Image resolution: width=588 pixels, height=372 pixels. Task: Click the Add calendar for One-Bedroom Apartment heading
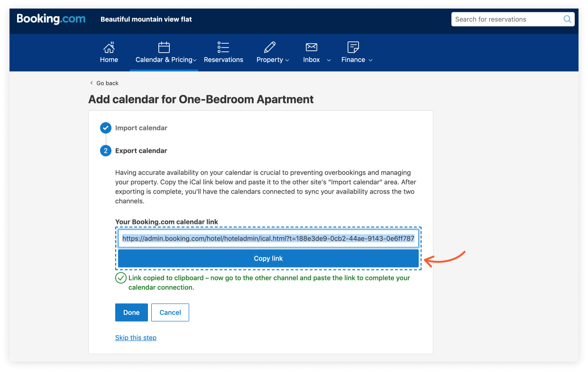[x=201, y=100]
